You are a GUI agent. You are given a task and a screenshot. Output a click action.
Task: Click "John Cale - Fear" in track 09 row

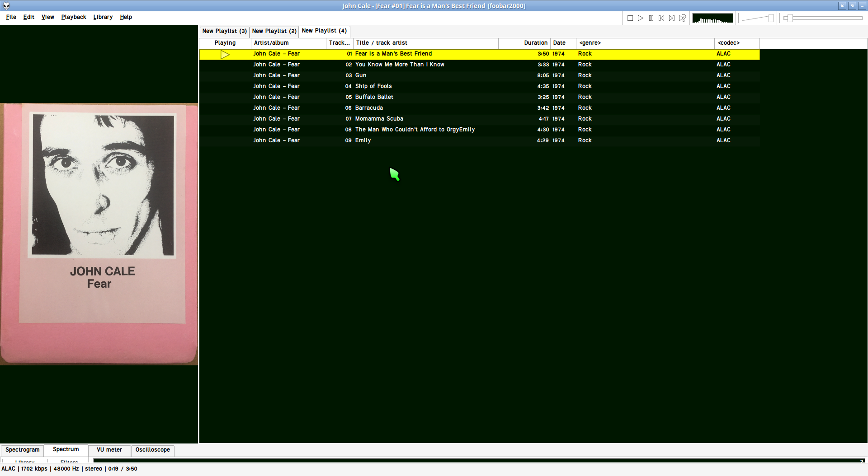coord(276,140)
